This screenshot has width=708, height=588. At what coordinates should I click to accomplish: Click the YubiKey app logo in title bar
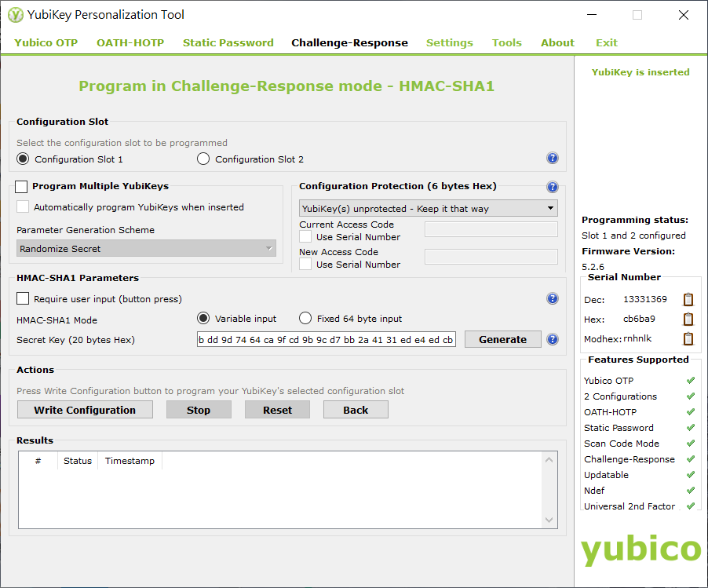tap(16, 15)
